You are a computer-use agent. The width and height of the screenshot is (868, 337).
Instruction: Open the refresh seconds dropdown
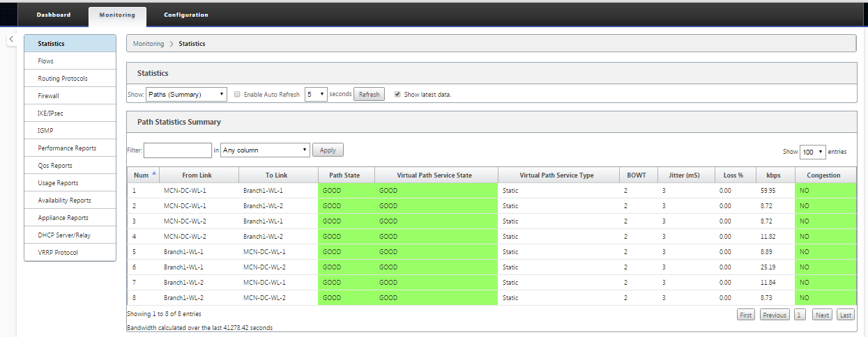click(x=316, y=94)
